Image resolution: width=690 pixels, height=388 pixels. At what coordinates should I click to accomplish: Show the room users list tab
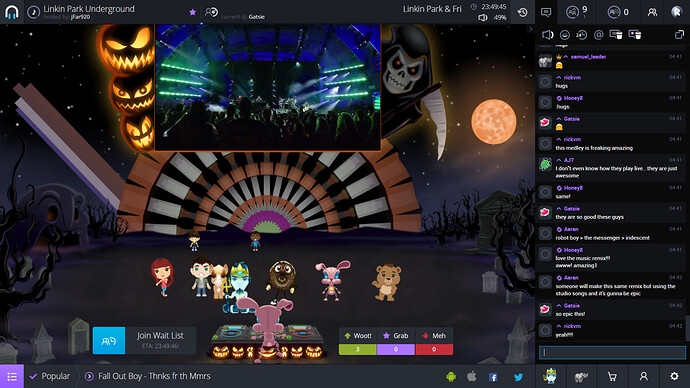(x=577, y=12)
